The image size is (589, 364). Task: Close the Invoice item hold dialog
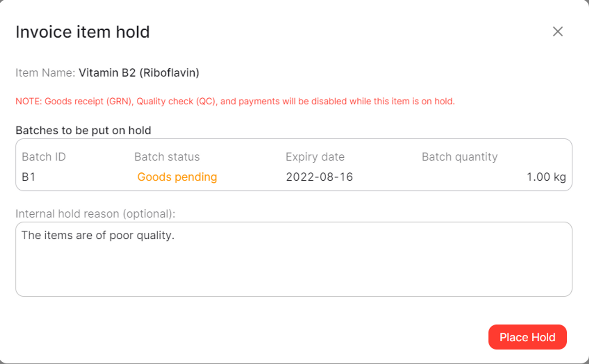557,32
